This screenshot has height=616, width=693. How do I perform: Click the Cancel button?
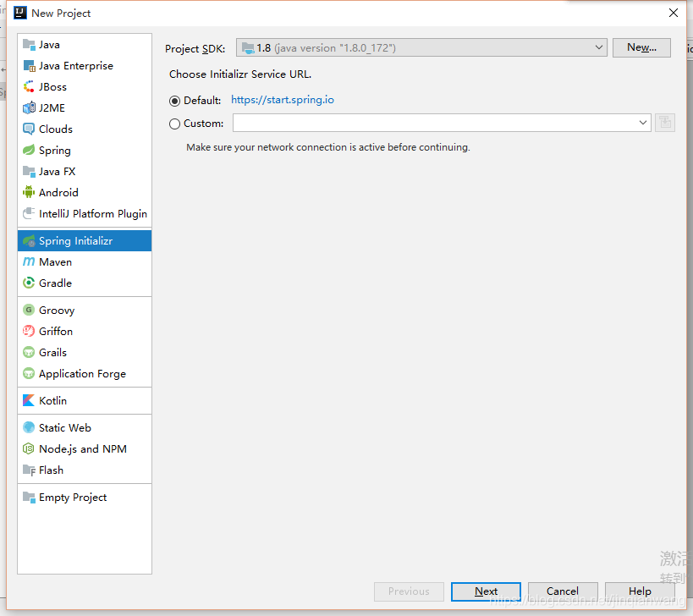[563, 591]
